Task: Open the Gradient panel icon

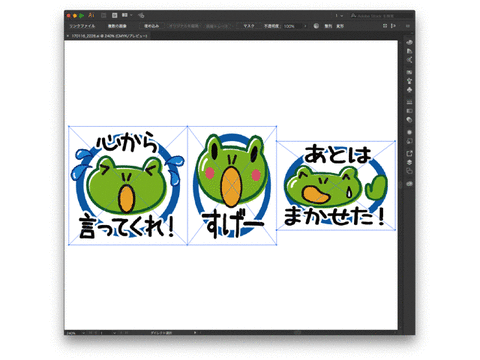Action: click(409, 111)
